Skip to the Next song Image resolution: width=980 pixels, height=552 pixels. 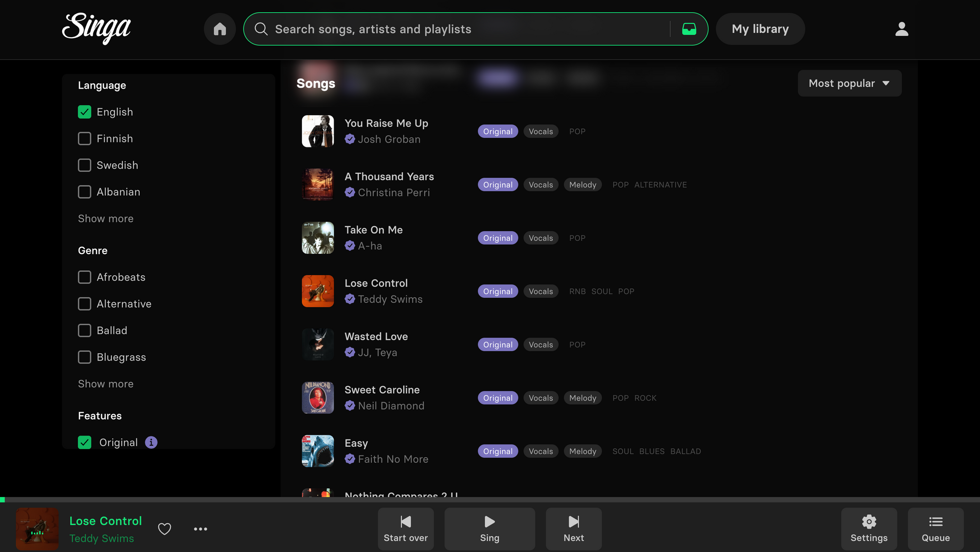point(573,528)
